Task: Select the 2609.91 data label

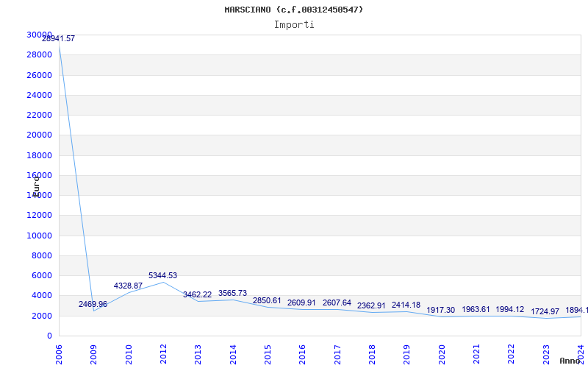Action: (301, 302)
